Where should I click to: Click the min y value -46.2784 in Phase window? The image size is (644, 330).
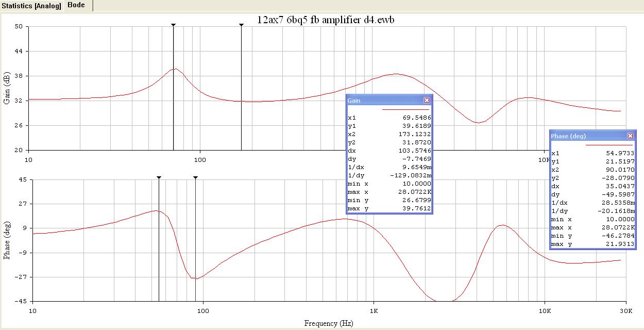[619, 236]
